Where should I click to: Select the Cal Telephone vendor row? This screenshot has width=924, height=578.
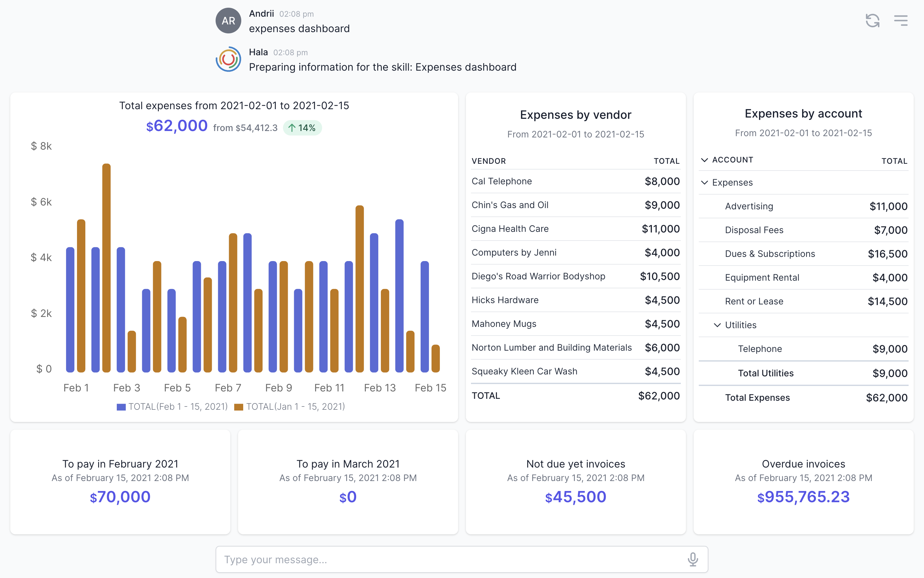[575, 181]
